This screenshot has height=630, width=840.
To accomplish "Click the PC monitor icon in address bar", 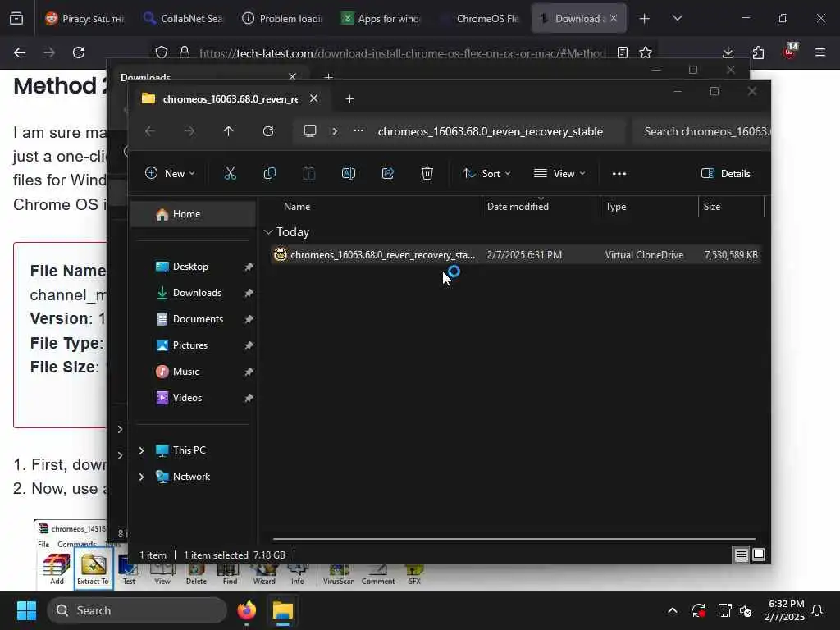I will click(x=309, y=131).
